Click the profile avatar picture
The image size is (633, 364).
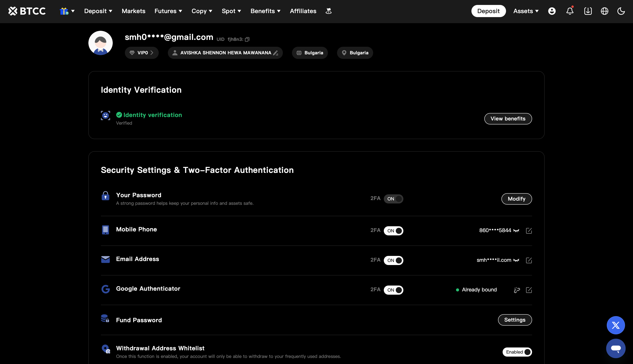coord(101,43)
